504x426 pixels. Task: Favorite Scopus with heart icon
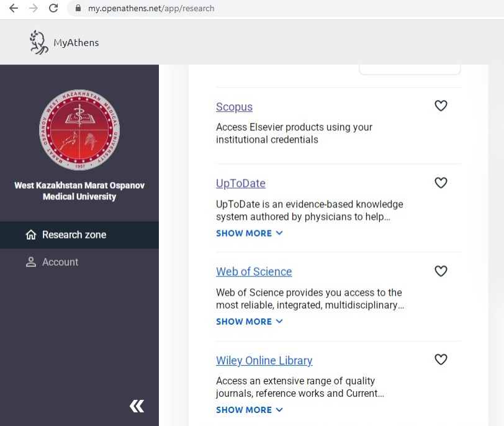click(441, 106)
